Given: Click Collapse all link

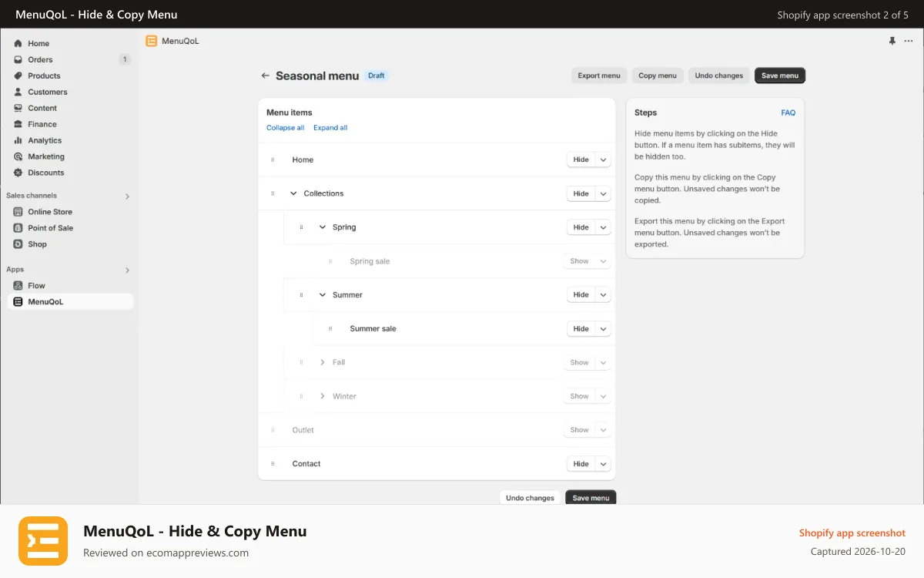Looking at the screenshot, I should (x=286, y=128).
